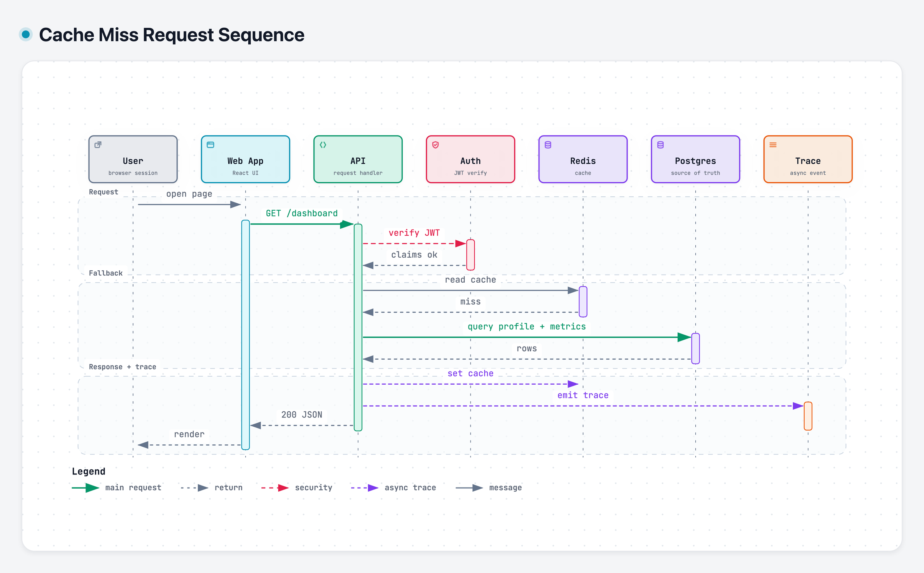924x573 pixels.
Task: Click the 'set cache' async label
Action: coord(470,374)
